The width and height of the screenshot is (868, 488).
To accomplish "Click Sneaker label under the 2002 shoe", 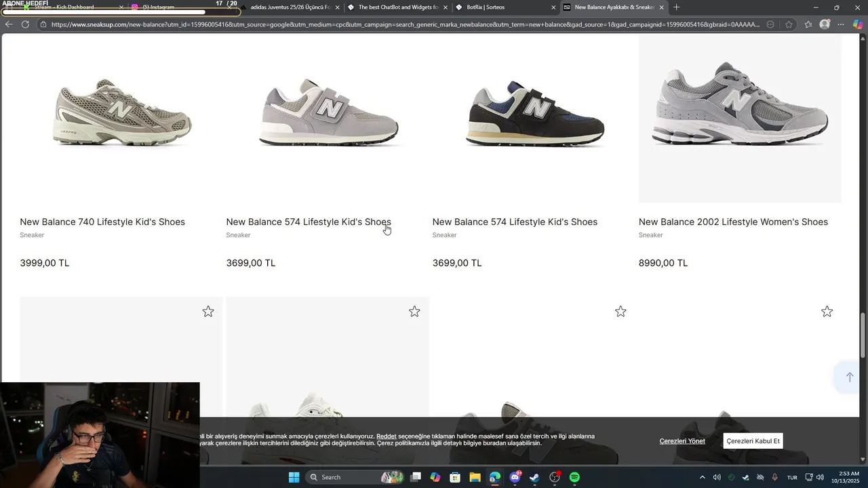I will pos(651,235).
